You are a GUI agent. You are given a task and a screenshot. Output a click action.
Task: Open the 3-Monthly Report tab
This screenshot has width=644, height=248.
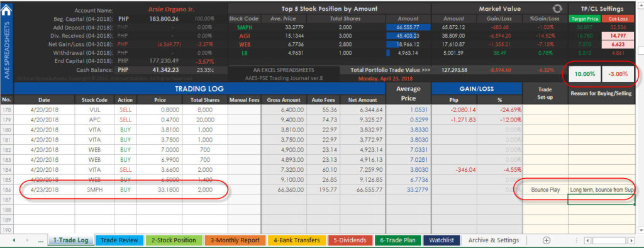[x=235, y=240]
